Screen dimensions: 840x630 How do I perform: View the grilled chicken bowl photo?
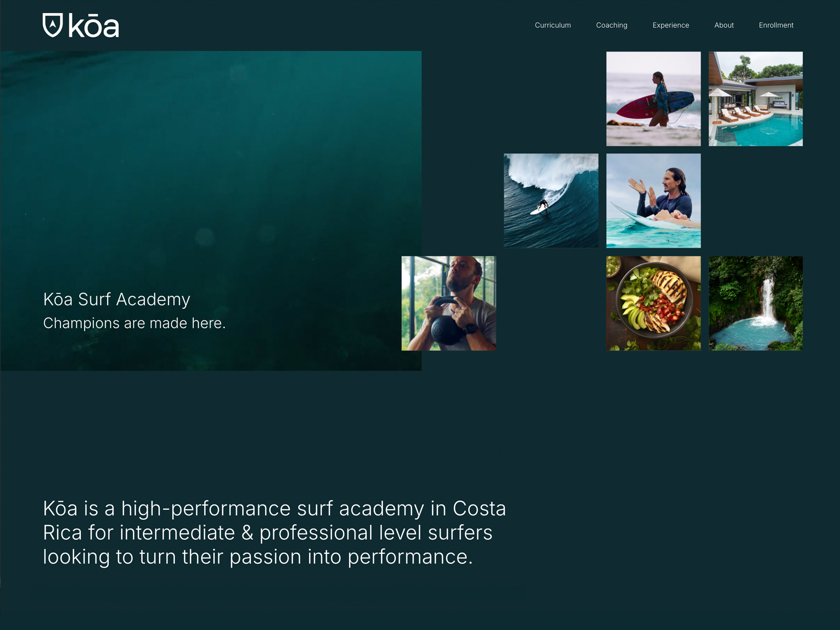(x=654, y=303)
